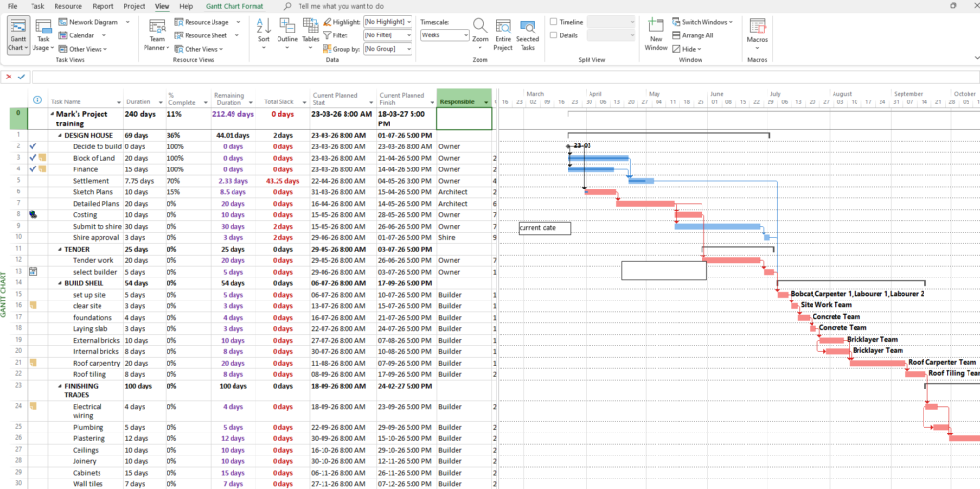The height and width of the screenshot is (489, 980).
Task: Open the Task Name column filter arrow
Action: [118, 102]
